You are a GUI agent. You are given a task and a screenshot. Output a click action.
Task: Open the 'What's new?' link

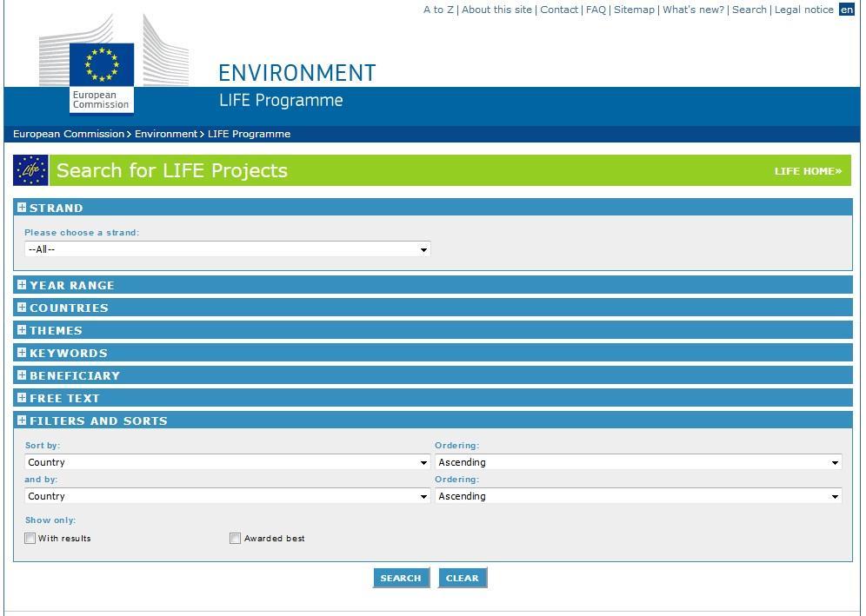point(693,10)
